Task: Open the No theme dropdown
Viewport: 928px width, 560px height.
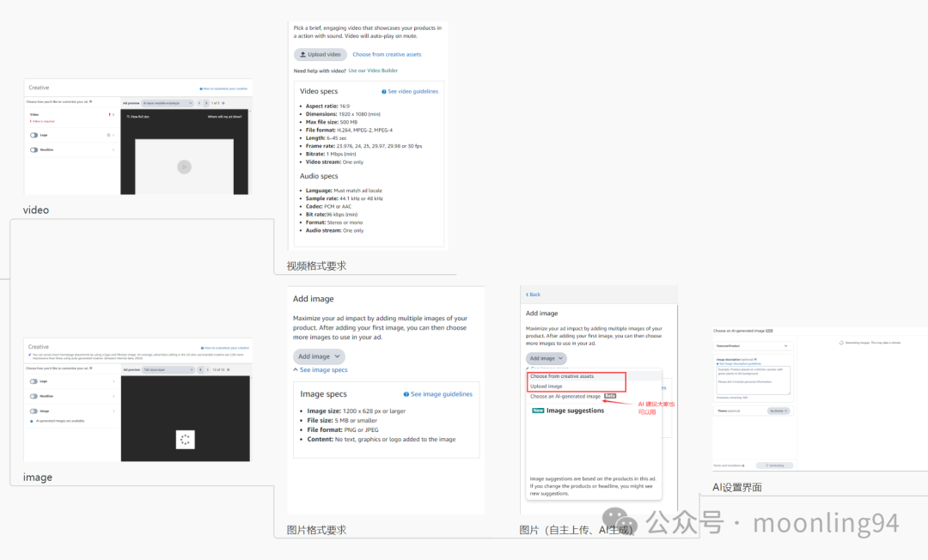Action: coord(778,411)
